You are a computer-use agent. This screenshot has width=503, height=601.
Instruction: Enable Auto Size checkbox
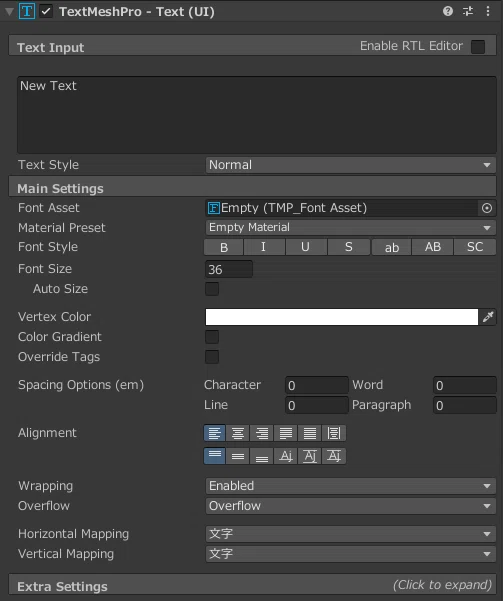click(x=212, y=289)
